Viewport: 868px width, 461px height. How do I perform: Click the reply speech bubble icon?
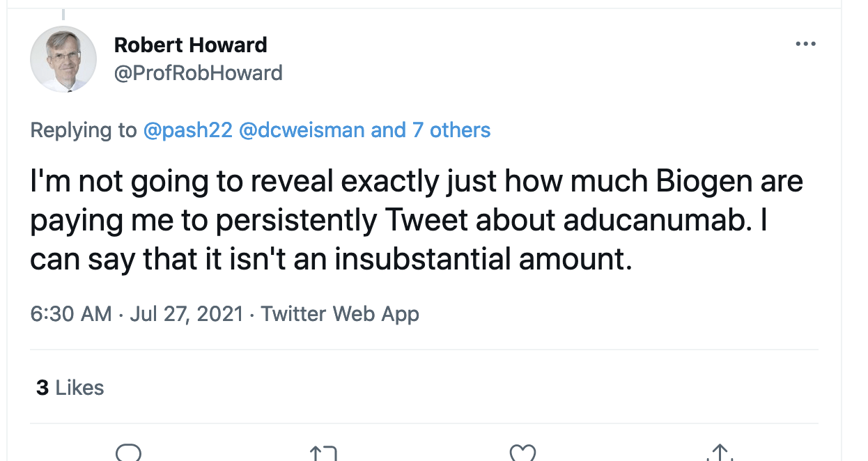129,454
